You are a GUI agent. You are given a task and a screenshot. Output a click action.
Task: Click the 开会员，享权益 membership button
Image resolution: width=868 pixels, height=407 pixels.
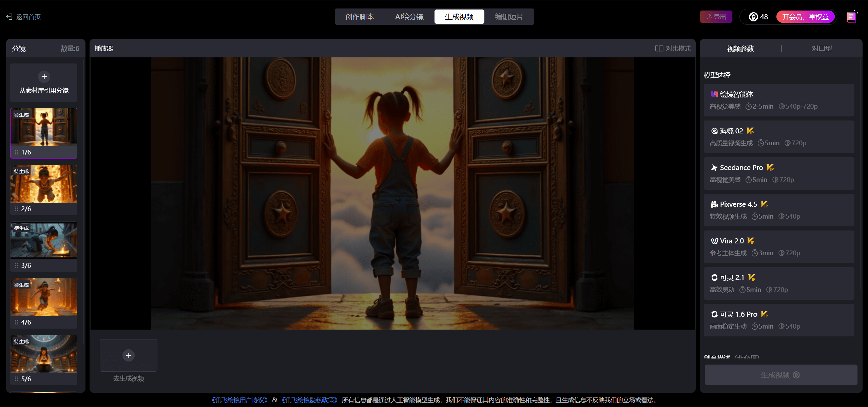coord(805,17)
